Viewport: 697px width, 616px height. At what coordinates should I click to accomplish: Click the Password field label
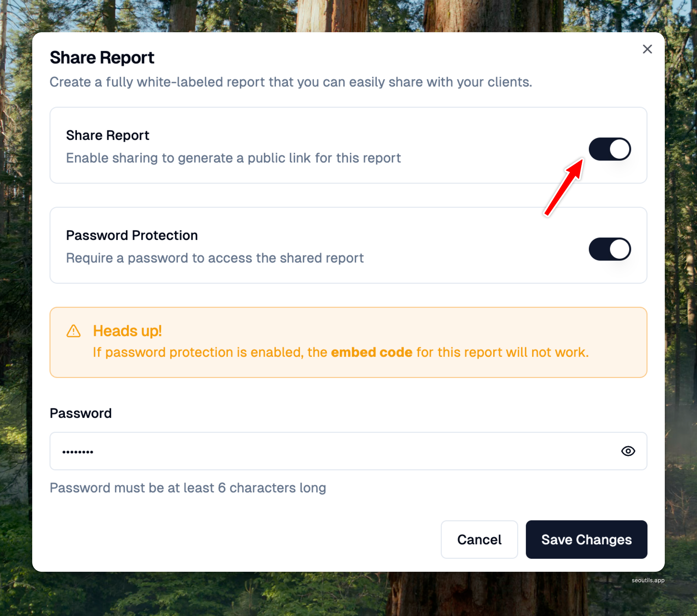click(x=81, y=413)
